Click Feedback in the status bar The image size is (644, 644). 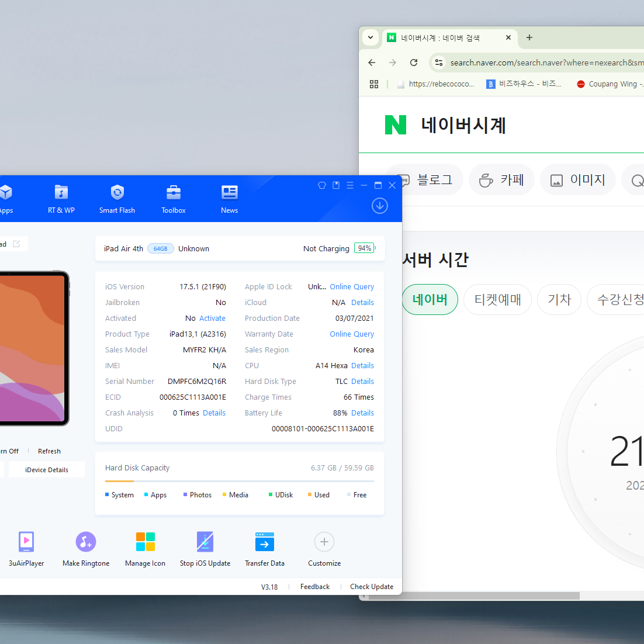tap(314, 587)
